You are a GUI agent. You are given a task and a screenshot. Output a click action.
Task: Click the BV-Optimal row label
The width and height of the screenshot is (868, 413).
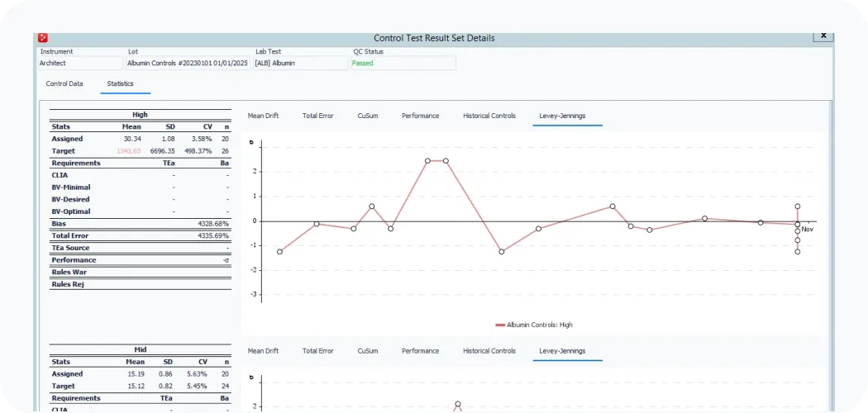coord(71,211)
